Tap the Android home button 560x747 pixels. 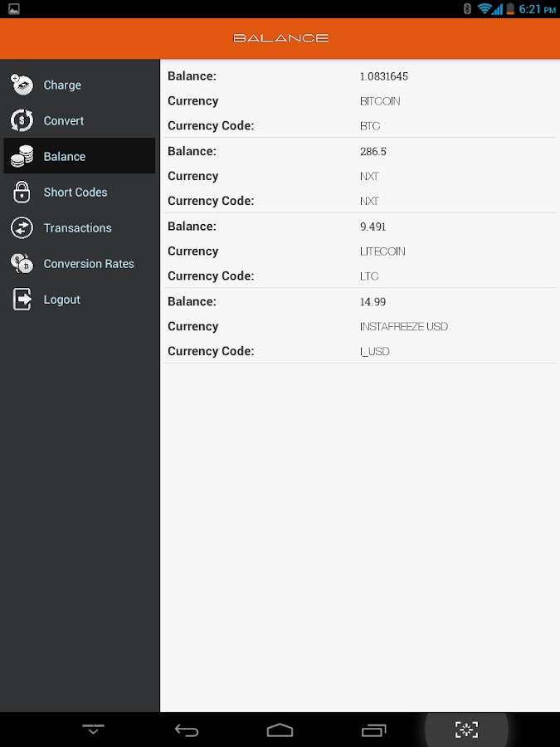pos(280,730)
